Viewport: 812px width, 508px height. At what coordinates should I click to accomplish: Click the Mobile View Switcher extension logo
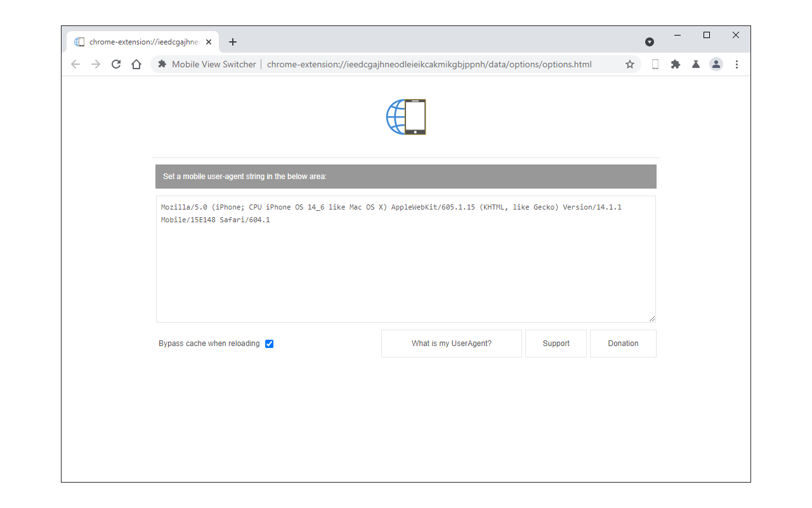coord(406,117)
